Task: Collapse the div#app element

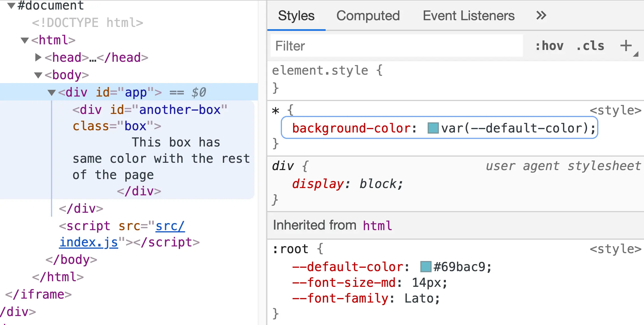Action: click(52, 92)
